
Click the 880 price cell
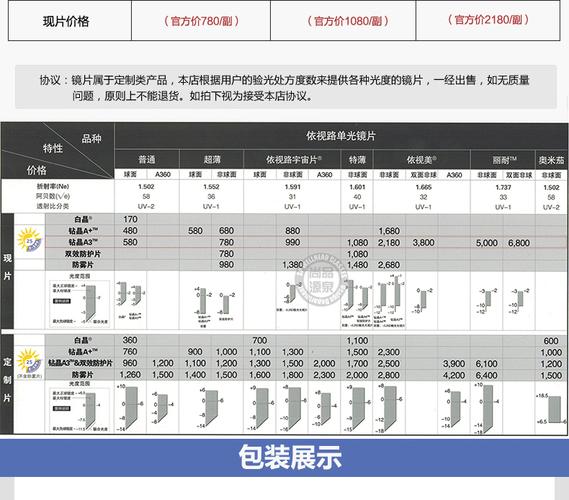292,231
